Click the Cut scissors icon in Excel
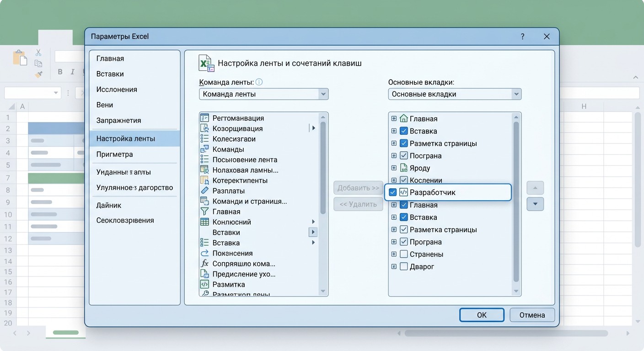The height and width of the screenshot is (351, 644). (x=38, y=53)
